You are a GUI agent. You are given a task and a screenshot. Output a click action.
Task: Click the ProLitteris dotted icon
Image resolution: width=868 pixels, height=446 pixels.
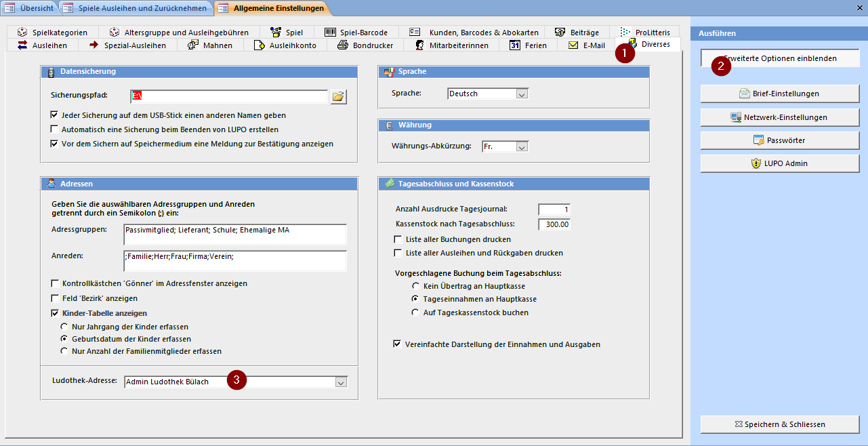coord(625,32)
